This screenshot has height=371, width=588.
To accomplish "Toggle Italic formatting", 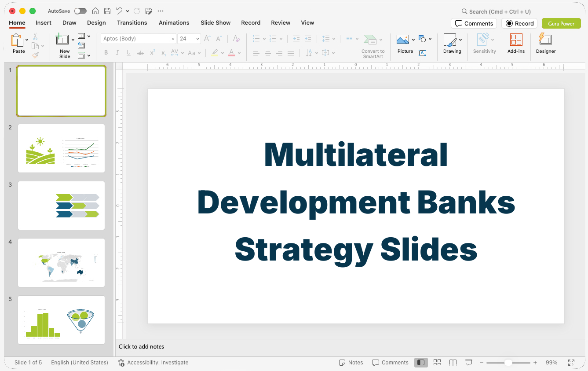I will coord(117,53).
